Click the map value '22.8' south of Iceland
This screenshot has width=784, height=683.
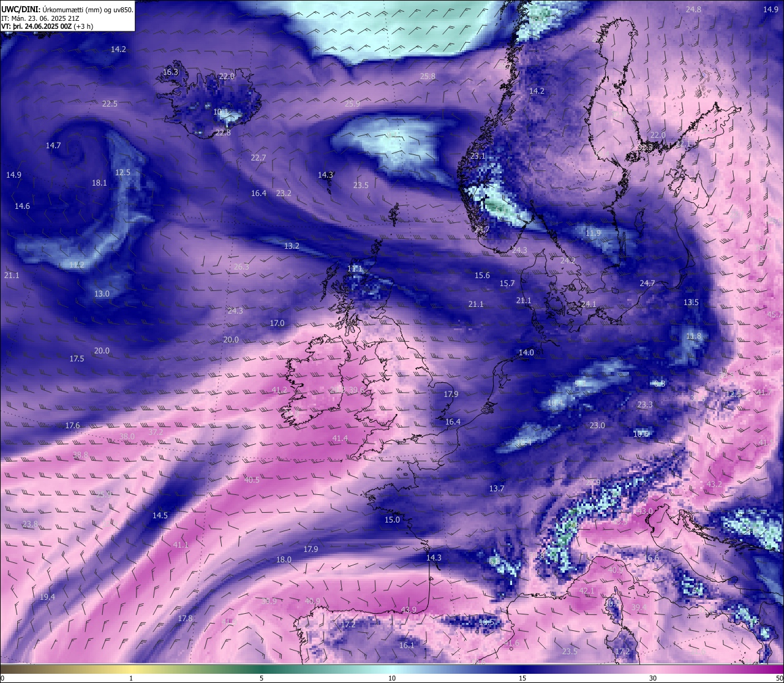click(x=223, y=133)
